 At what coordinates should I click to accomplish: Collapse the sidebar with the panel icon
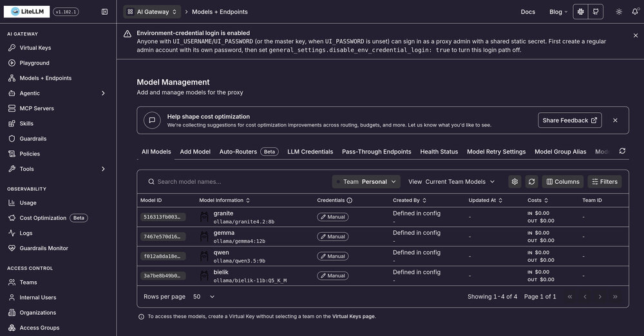pyautogui.click(x=105, y=12)
